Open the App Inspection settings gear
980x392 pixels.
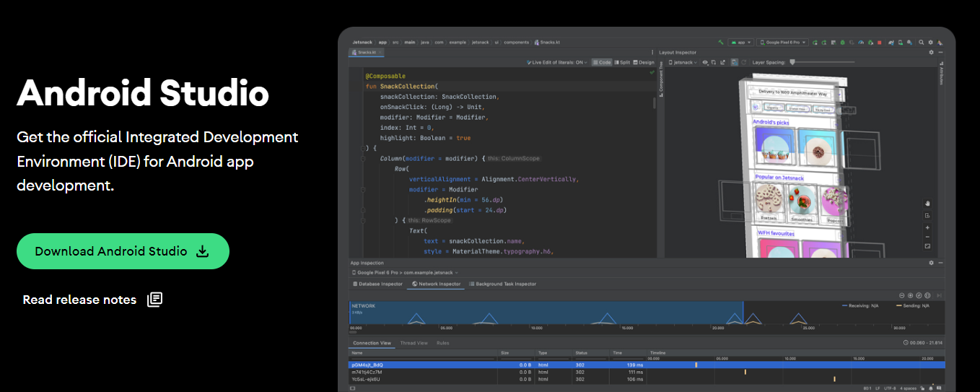[931, 263]
